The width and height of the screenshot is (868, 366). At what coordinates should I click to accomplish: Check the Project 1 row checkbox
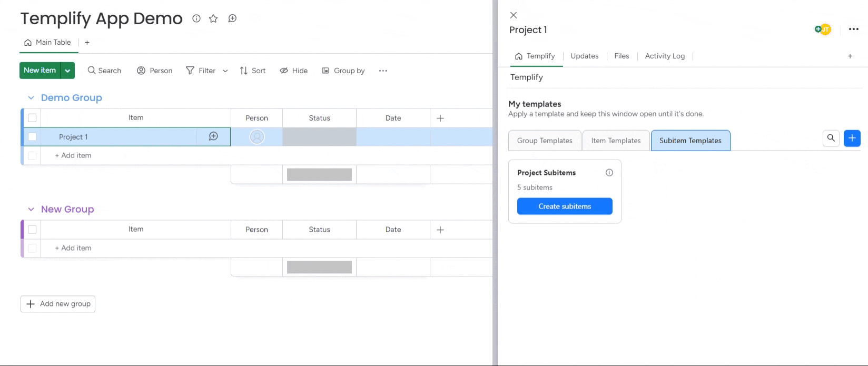(32, 137)
